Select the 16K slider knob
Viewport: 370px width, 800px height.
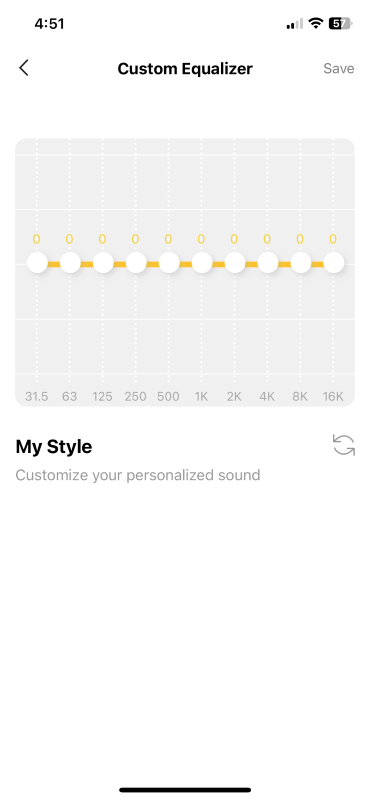click(333, 263)
